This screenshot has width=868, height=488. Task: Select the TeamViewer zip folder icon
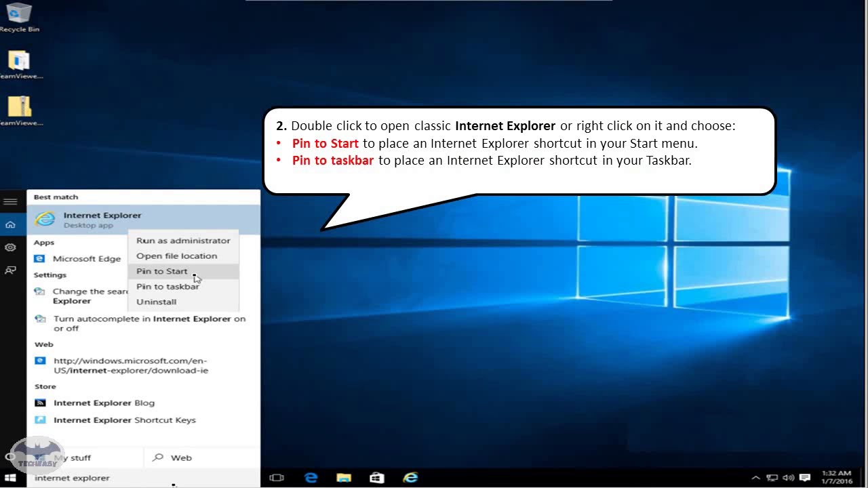point(19,111)
